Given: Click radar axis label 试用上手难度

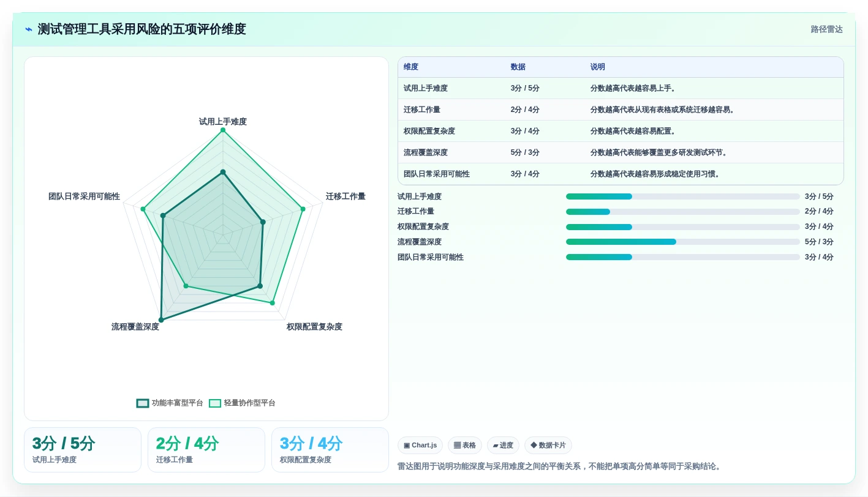Looking at the screenshot, I should click(x=223, y=122).
